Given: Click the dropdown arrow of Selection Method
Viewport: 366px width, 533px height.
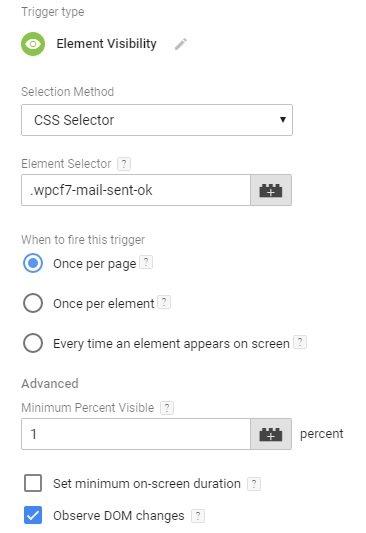Looking at the screenshot, I should point(282,119).
